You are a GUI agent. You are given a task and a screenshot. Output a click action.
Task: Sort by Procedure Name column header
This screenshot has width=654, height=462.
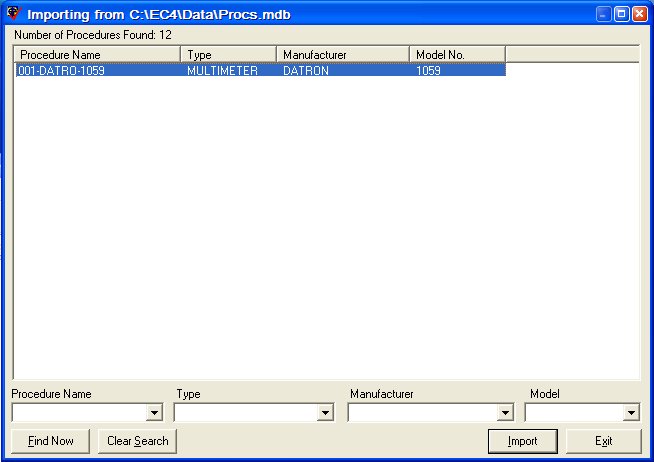pyautogui.click(x=96, y=54)
